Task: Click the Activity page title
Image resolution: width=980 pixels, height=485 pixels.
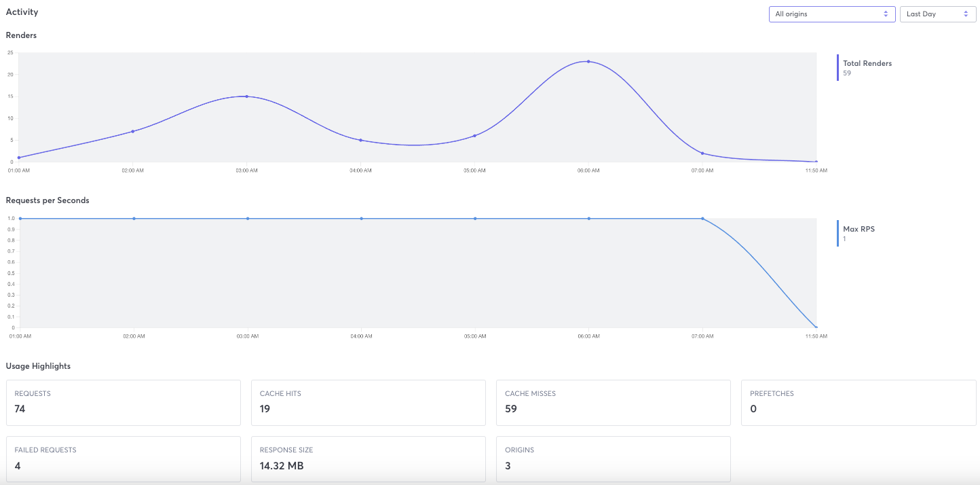Action: pos(22,12)
